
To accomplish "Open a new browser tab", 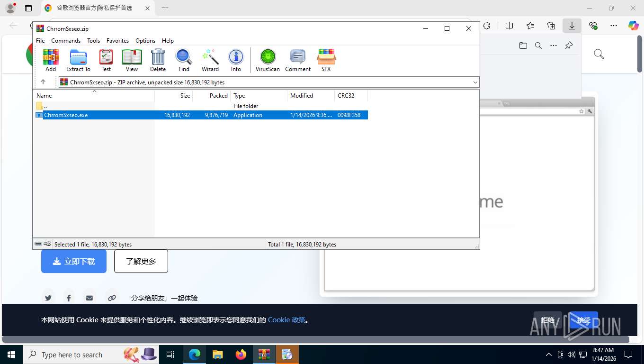I will coord(165,8).
